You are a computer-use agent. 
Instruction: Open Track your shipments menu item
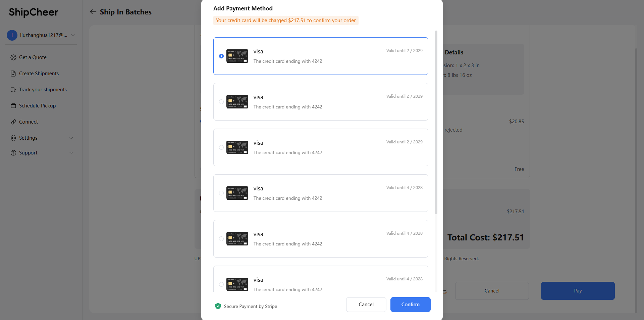43,90
